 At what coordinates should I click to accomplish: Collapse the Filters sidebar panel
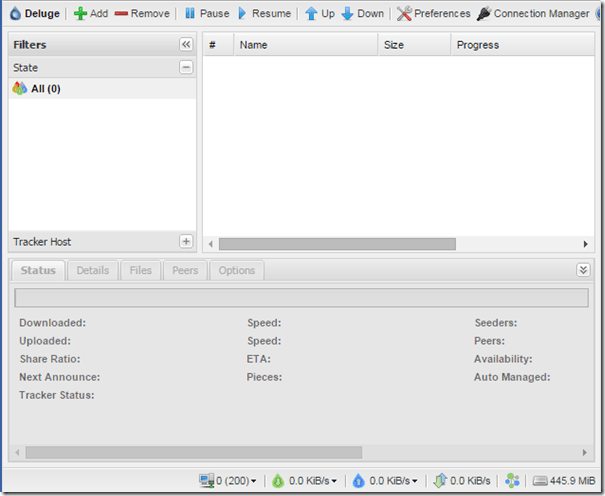186,44
